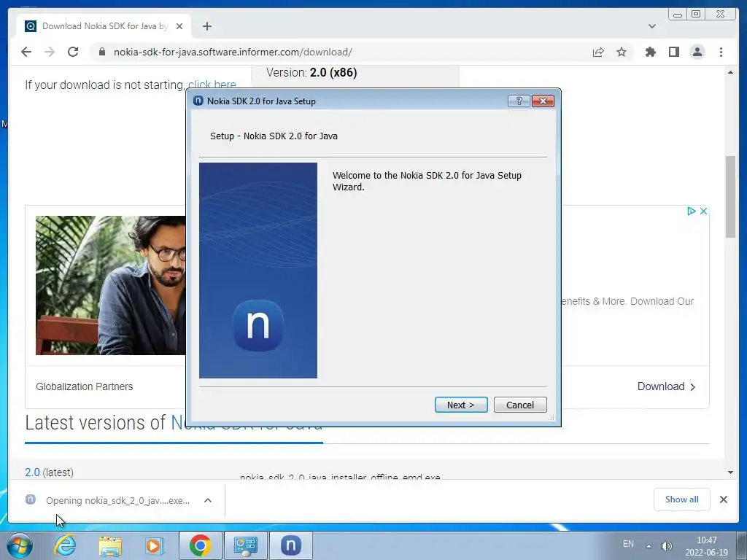Close the ad with the X

click(x=703, y=211)
